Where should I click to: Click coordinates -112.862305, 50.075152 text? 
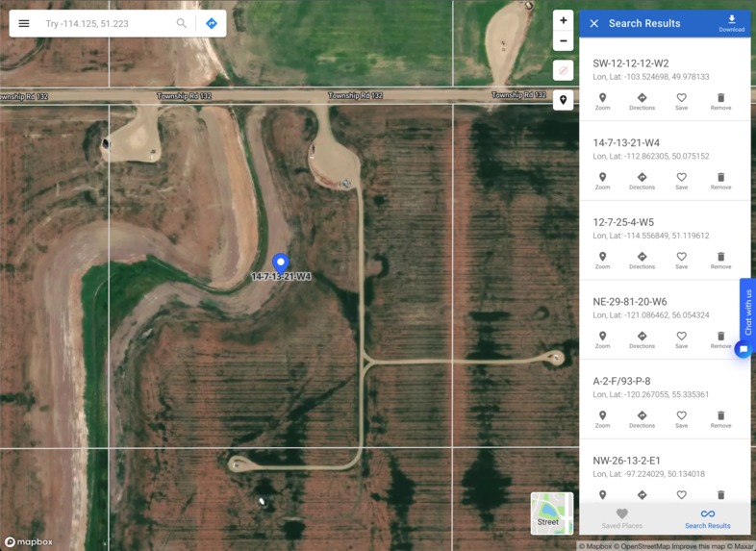[x=667, y=156]
